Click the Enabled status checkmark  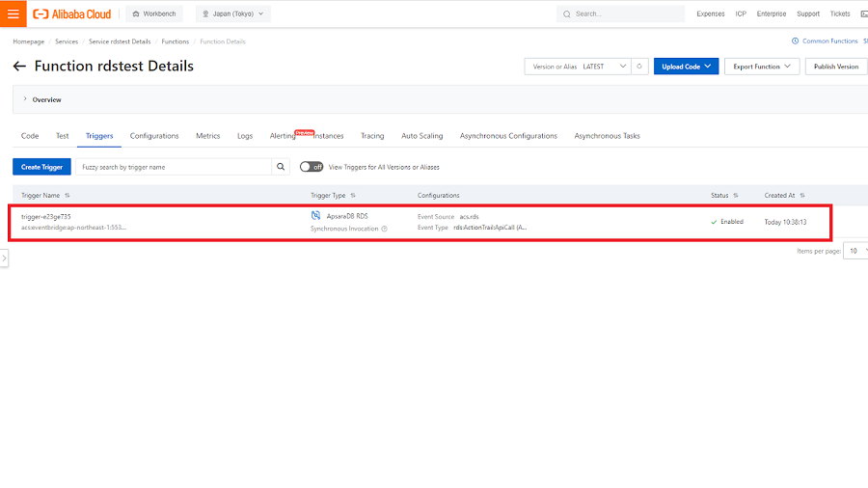tap(714, 222)
